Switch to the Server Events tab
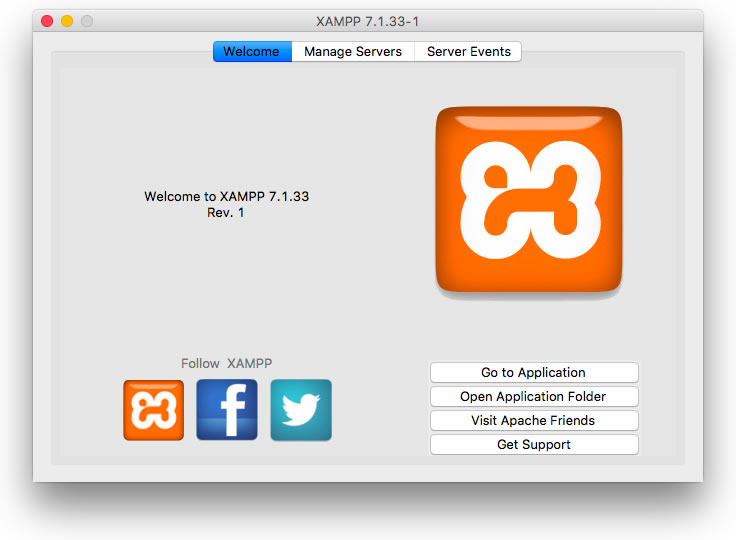Screen dimensions: 736x540 click(468, 51)
